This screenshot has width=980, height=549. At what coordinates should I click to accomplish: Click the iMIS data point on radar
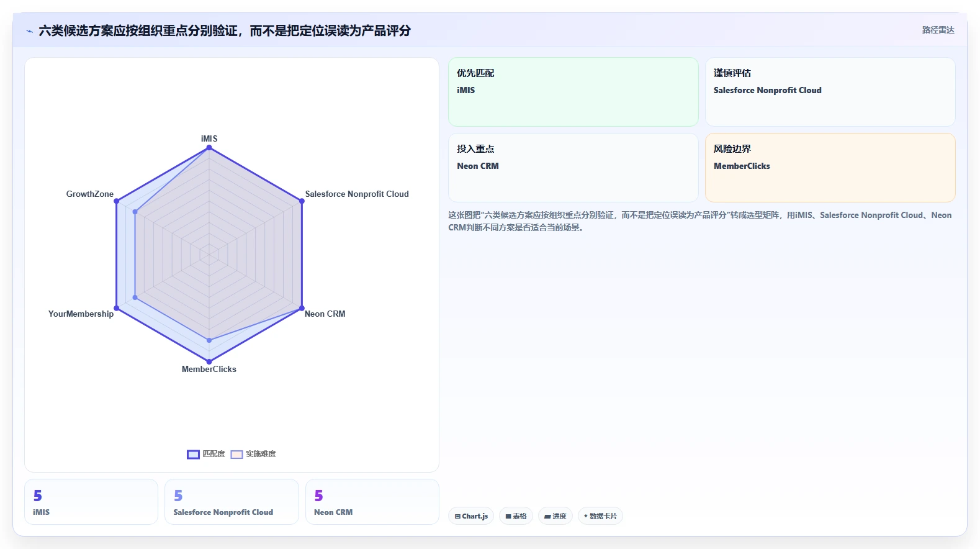point(209,148)
